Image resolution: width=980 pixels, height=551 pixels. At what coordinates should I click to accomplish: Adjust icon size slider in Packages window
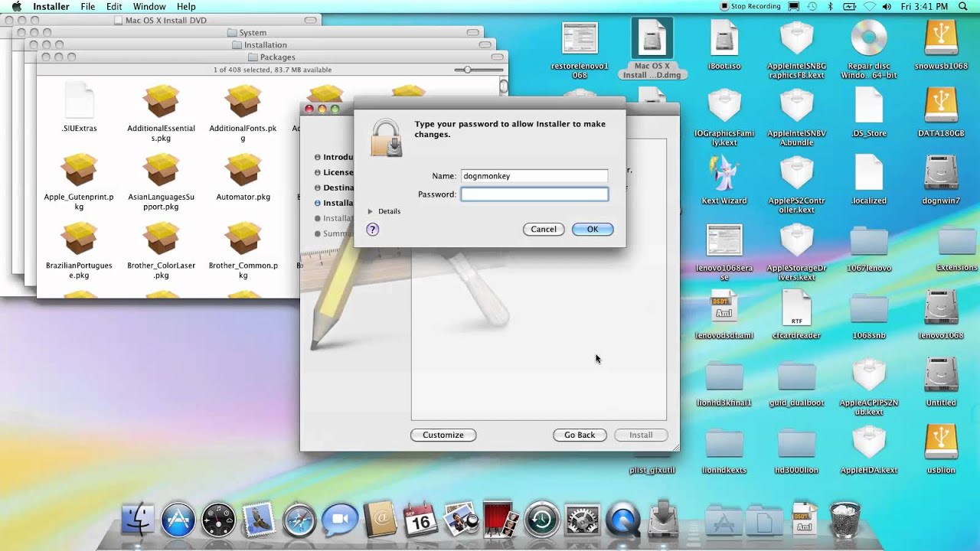click(468, 70)
